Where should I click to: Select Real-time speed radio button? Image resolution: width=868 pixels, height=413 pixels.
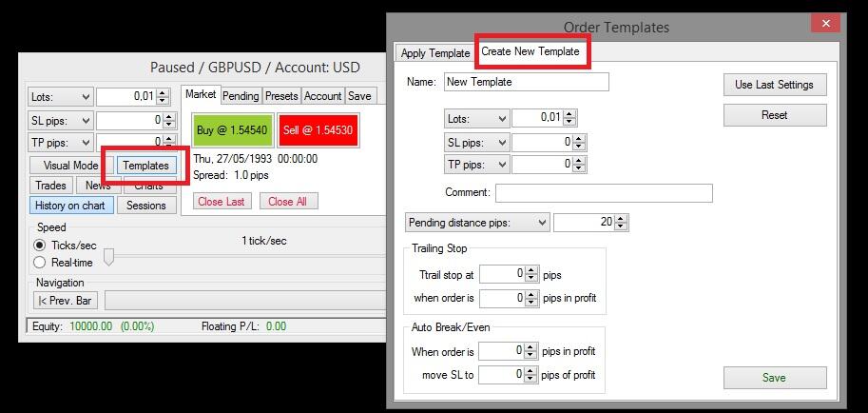pos(39,263)
